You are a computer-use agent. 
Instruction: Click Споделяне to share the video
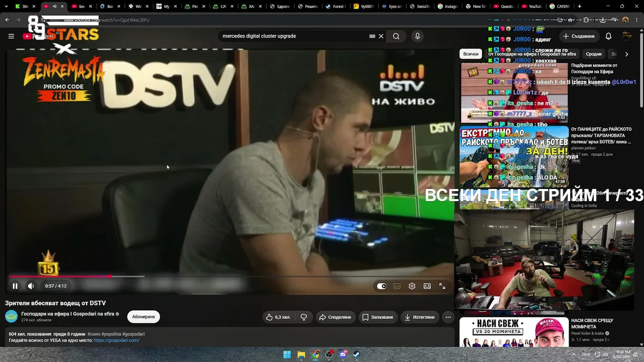click(x=335, y=317)
